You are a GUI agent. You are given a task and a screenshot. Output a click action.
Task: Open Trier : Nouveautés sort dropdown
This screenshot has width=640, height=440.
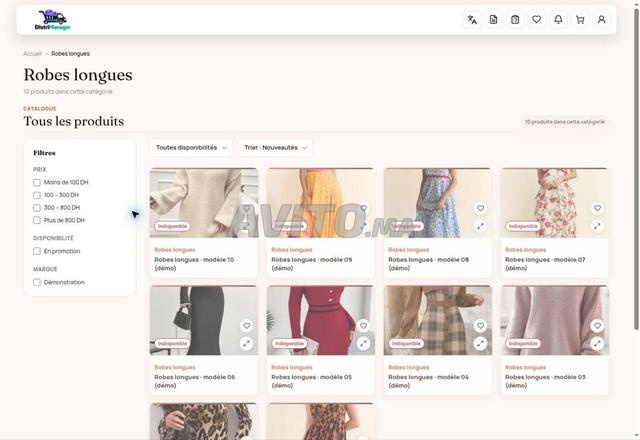[x=276, y=148]
